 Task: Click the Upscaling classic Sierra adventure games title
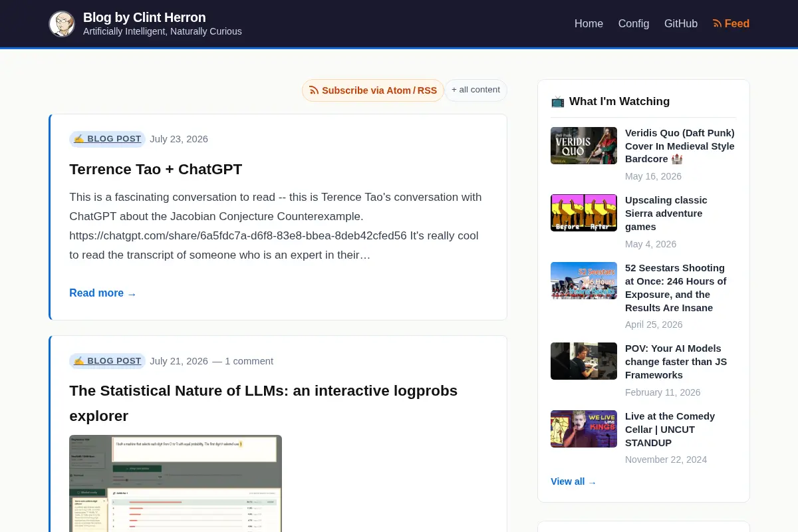(x=666, y=213)
